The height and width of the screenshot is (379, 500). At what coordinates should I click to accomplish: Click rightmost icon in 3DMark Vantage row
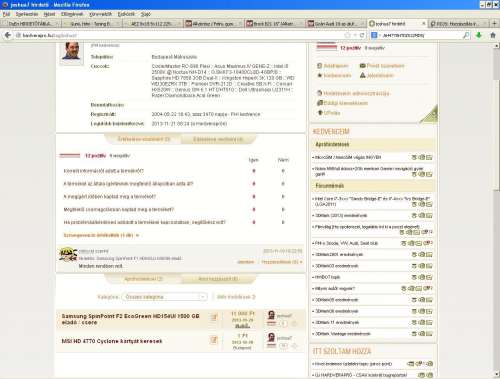tap(429, 334)
